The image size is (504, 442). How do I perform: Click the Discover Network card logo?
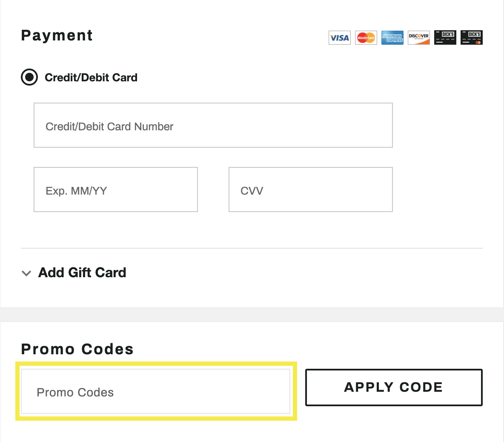click(x=419, y=37)
